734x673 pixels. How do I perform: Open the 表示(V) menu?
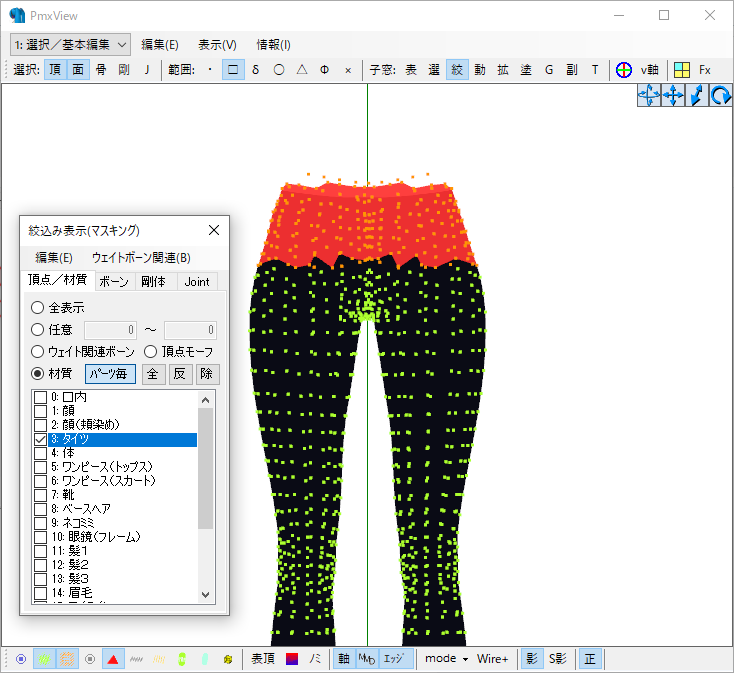click(x=217, y=45)
